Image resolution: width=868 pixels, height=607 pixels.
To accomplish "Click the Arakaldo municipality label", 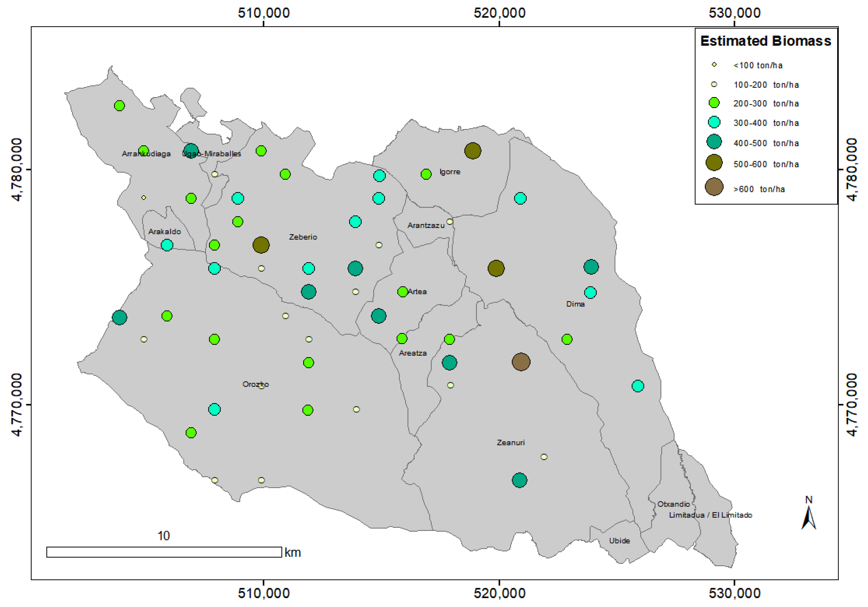I will [x=164, y=231].
